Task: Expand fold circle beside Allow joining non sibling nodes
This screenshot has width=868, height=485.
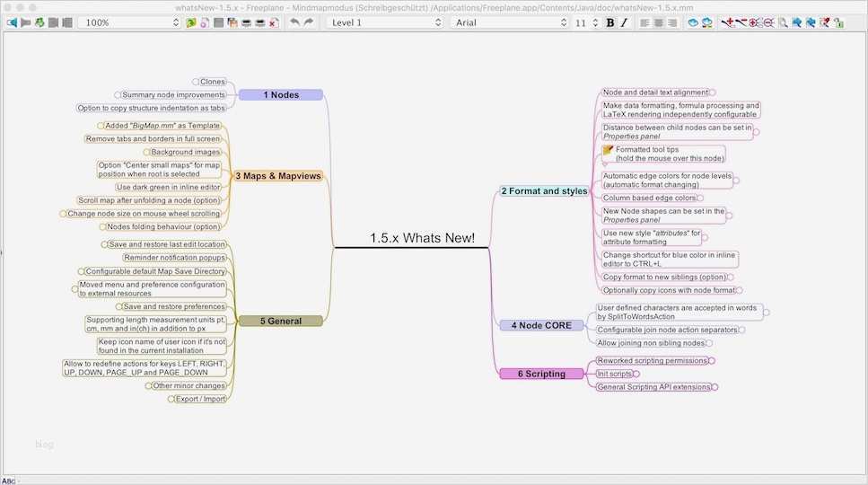Action: point(709,343)
